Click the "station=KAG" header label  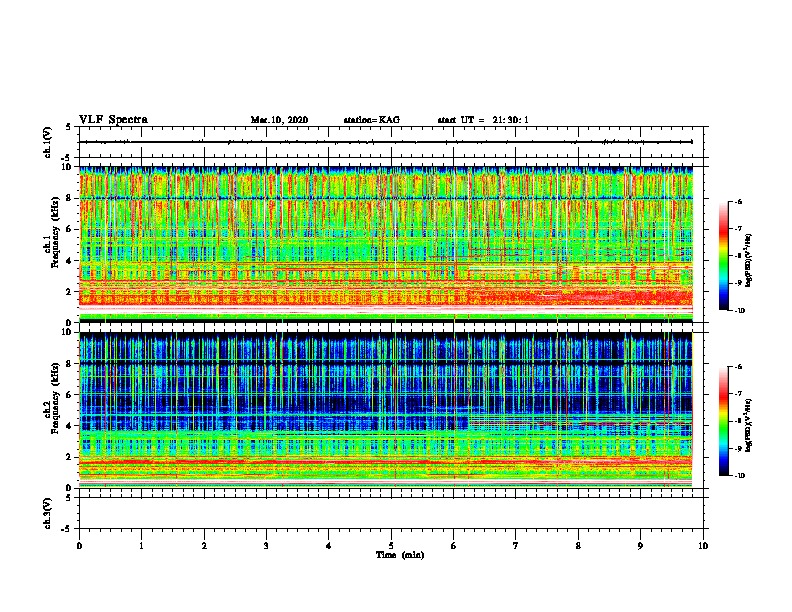coord(371,120)
